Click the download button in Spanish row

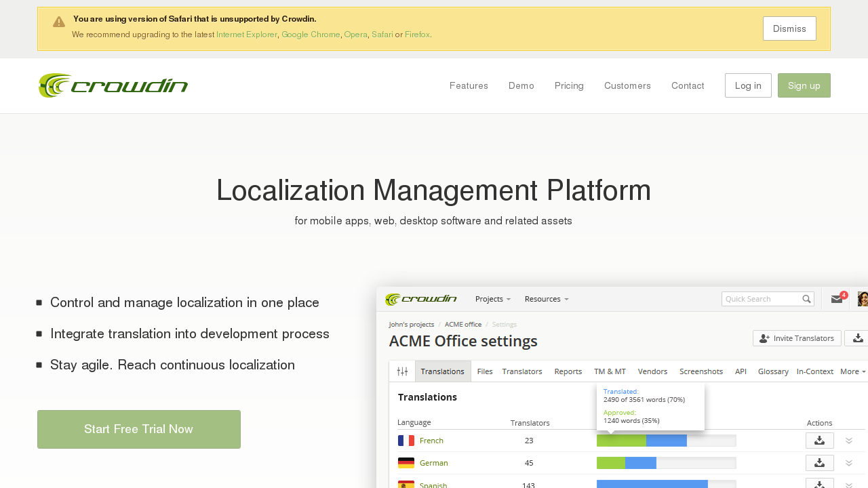pyautogui.click(x=819, y=484)
